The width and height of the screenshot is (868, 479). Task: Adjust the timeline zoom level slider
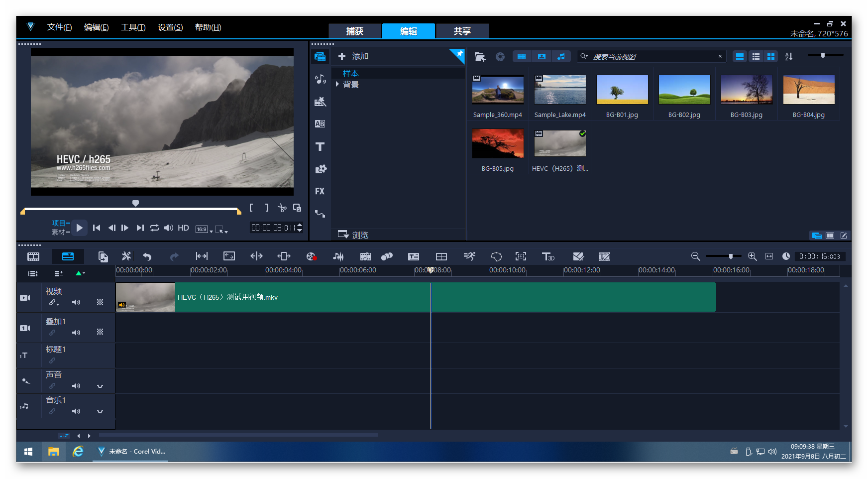731,256
